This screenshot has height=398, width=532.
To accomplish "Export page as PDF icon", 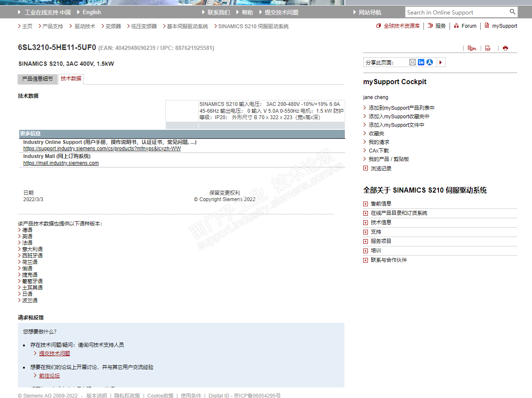I will tap(488, 48).
